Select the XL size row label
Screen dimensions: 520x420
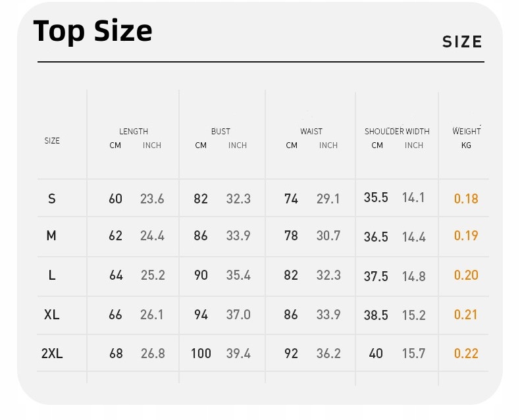pyautogui.click(x=52, y=315)
